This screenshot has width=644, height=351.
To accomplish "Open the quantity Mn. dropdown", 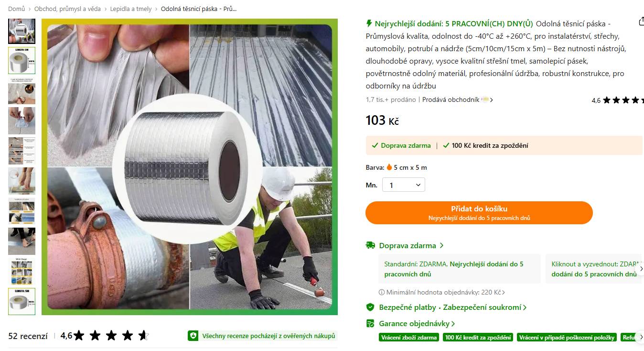I will coord(404,185).
